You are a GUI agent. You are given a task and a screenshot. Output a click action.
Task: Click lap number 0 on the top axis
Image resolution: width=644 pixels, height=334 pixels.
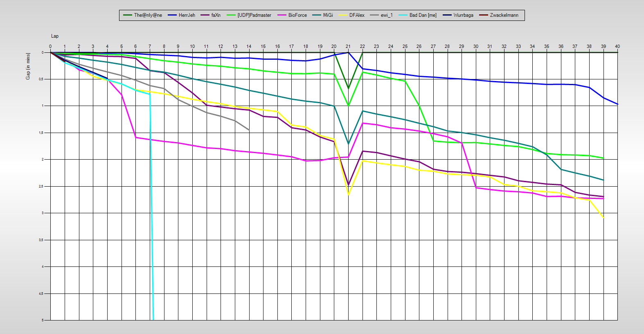coord(50,46)
